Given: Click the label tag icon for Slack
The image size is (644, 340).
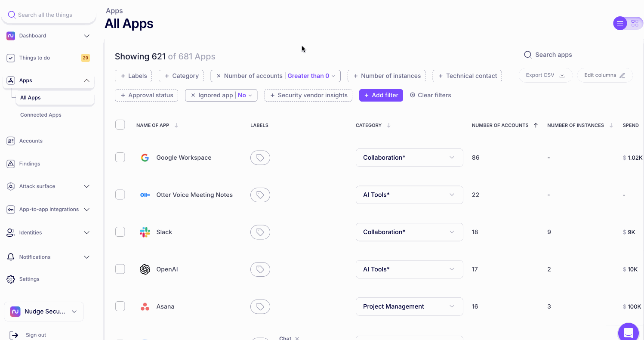Looking at the screenshot, I should click(x=260, y=232).
